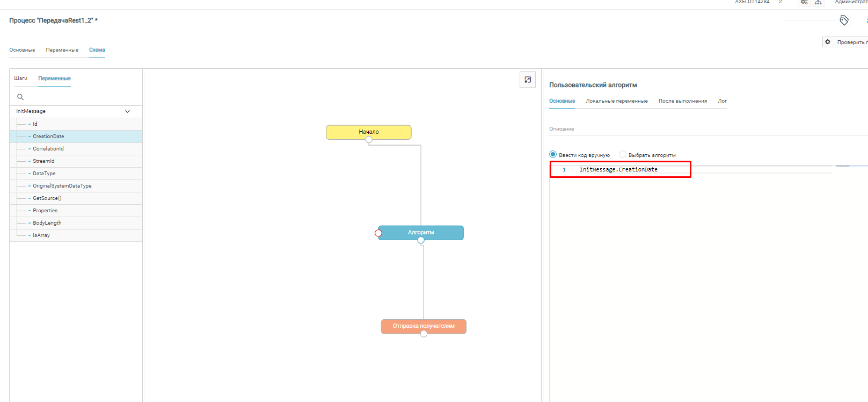868x402 pixels.
Task: Open the Локальные переменные tab
Action: click(616, 101)
